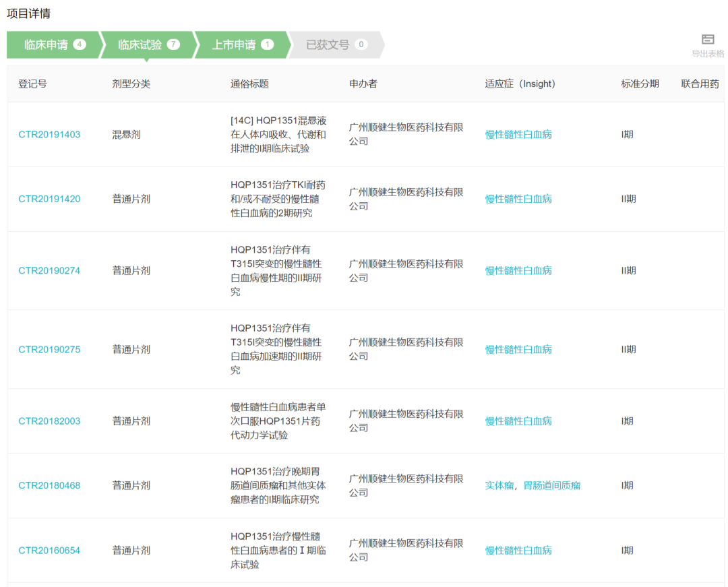
Task: Click the 剂型分类 column header
Action: [131, 84]
